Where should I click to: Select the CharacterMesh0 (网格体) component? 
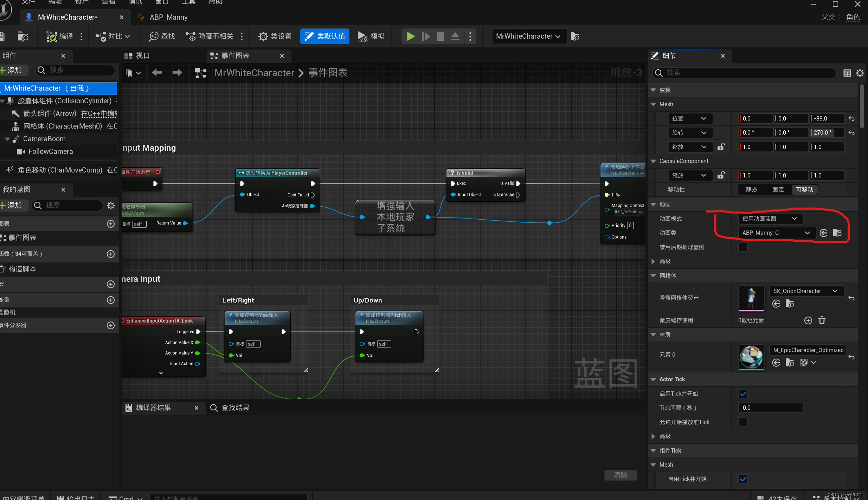coord(63,126)
